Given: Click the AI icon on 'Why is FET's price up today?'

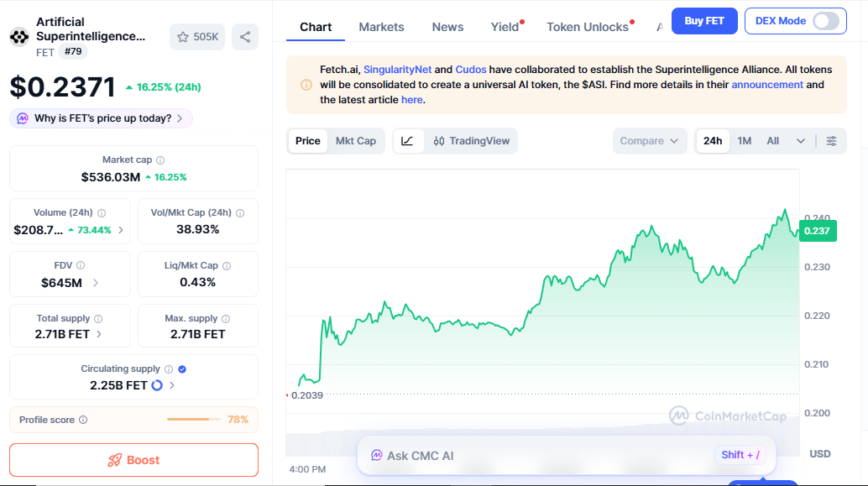Looking at the screenshot, I should 25,118.
